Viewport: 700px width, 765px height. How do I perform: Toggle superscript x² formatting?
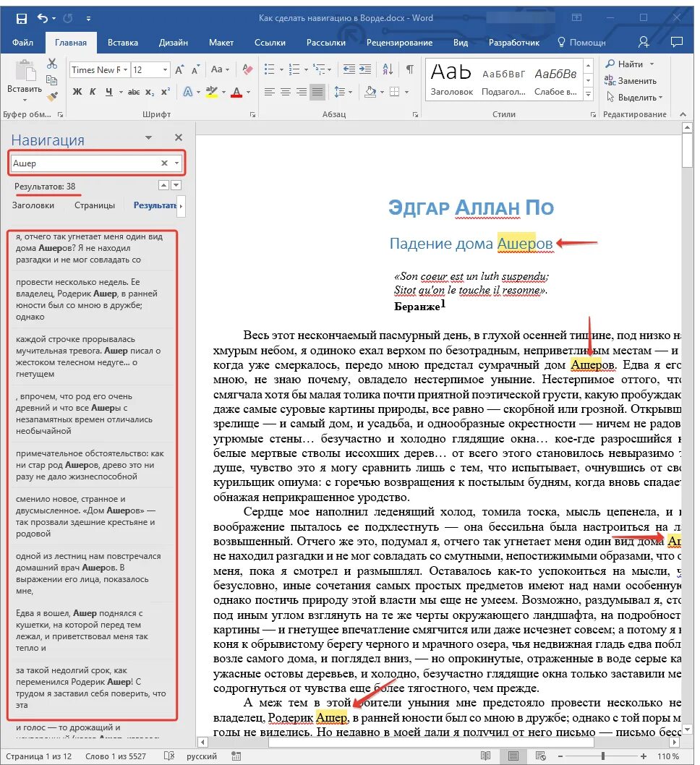(166, 92)
